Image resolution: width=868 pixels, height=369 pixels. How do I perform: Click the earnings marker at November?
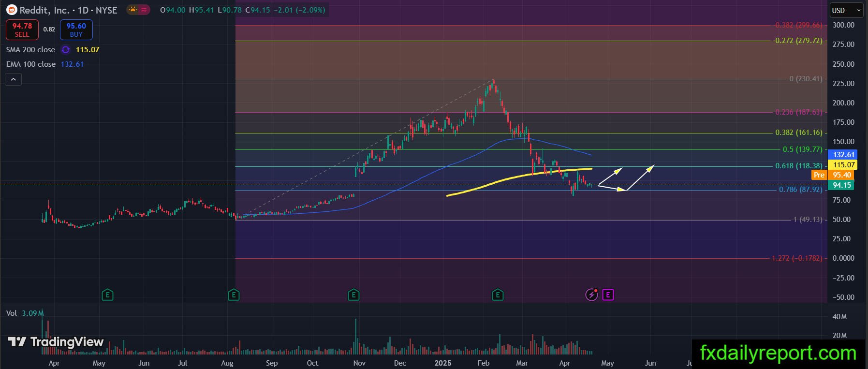pyautogui.click(x=353, y=295)
